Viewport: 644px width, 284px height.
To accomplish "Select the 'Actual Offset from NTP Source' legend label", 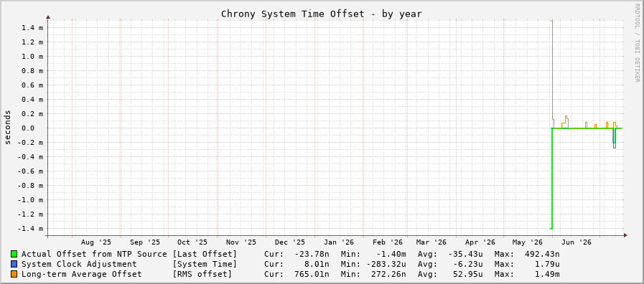I will click(x=94, y=254).
